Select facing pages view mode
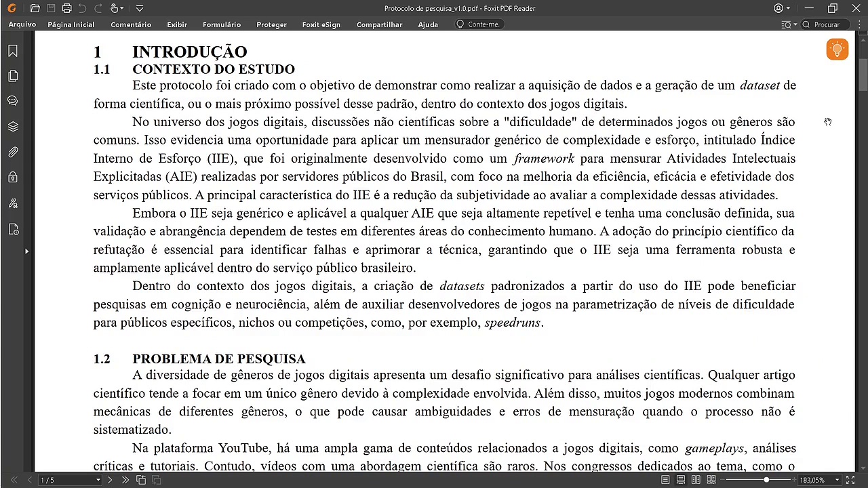The height and width of the screenshot is (488, 868). [696, 480]
